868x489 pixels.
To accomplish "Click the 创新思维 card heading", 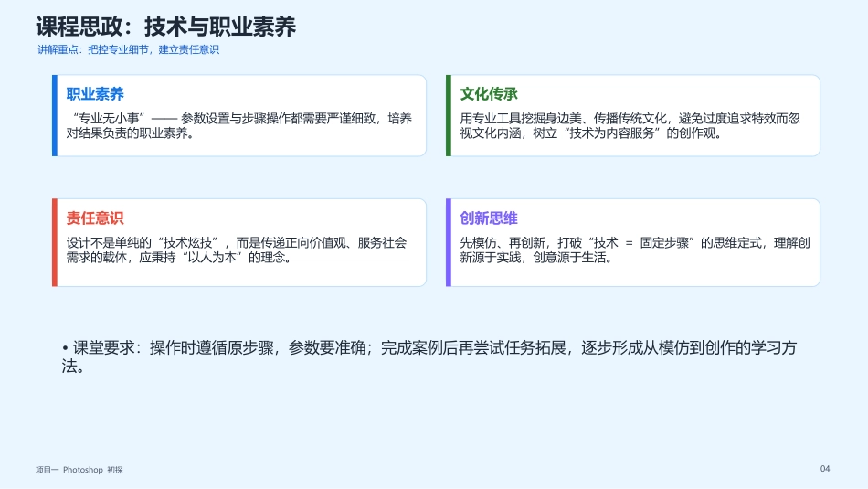I will tap(489, 218).
